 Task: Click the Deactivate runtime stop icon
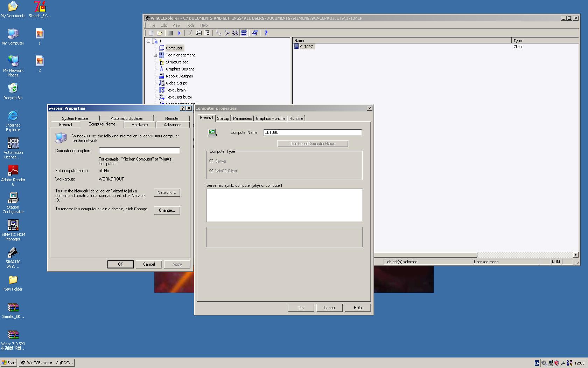pos(170,33)
